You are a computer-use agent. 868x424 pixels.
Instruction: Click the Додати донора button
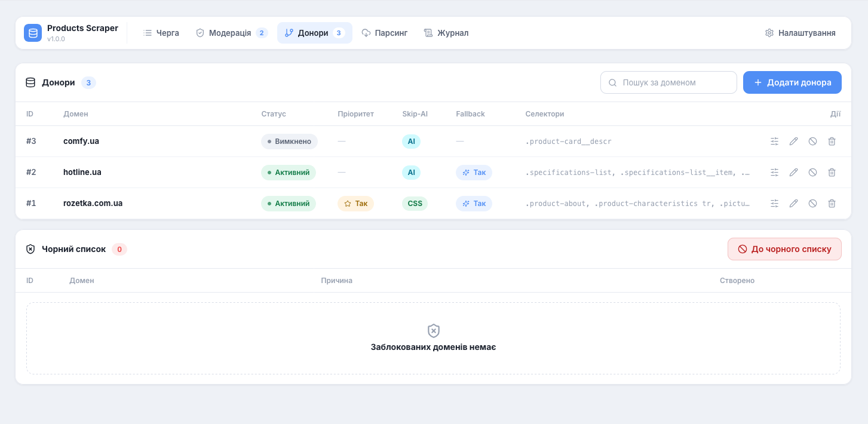[792, 82]
